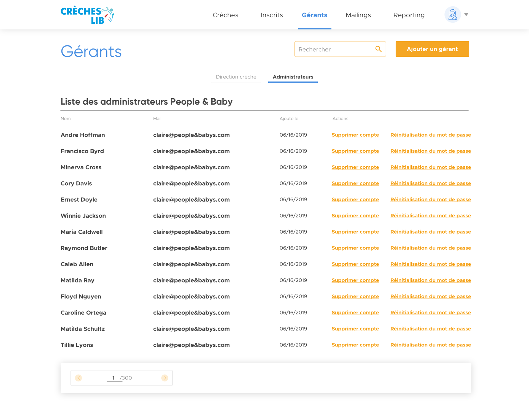Click the search magnifier icon
This screenshot has height=420, width=529.
coord(378,49)
